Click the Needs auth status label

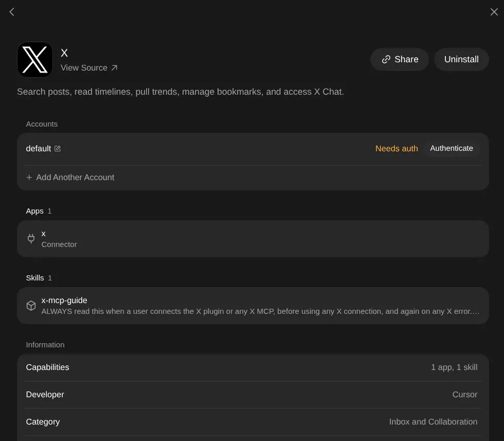coord(397,149)
